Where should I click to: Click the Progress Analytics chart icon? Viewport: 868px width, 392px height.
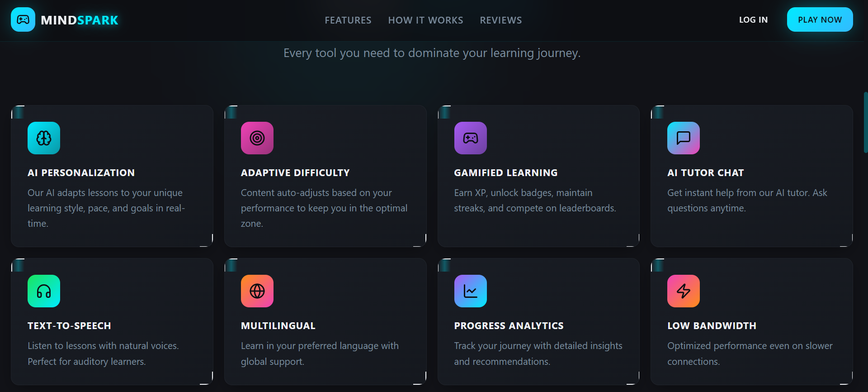(x=471, y=291)
